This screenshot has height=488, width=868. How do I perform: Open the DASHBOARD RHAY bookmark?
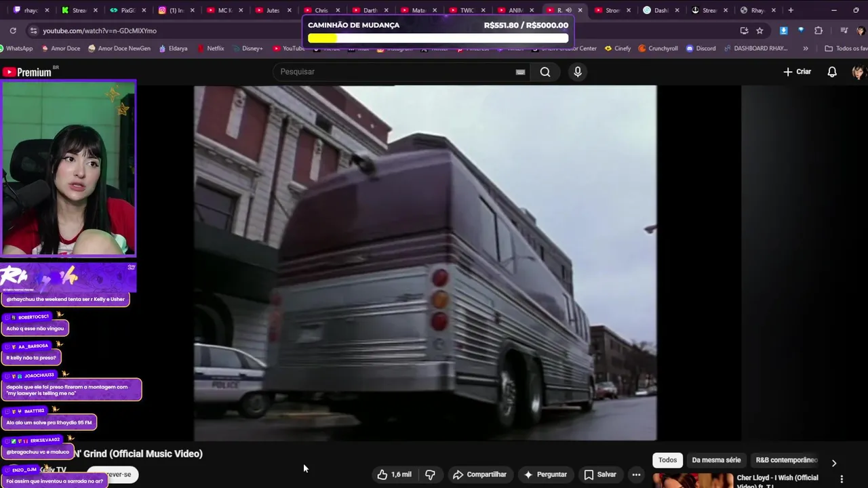click(x=755, y=49)
